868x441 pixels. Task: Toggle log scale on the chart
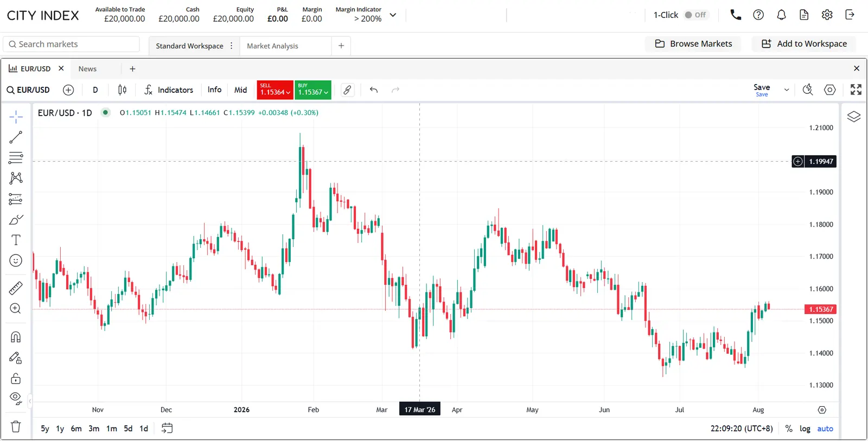coord(805,429)
